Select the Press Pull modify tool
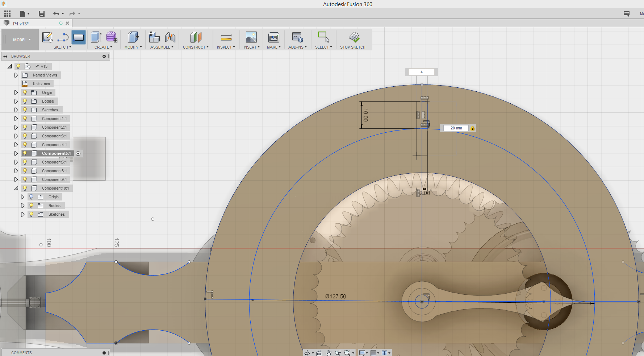Screen dimensions: 644x356 click(133, 37)
